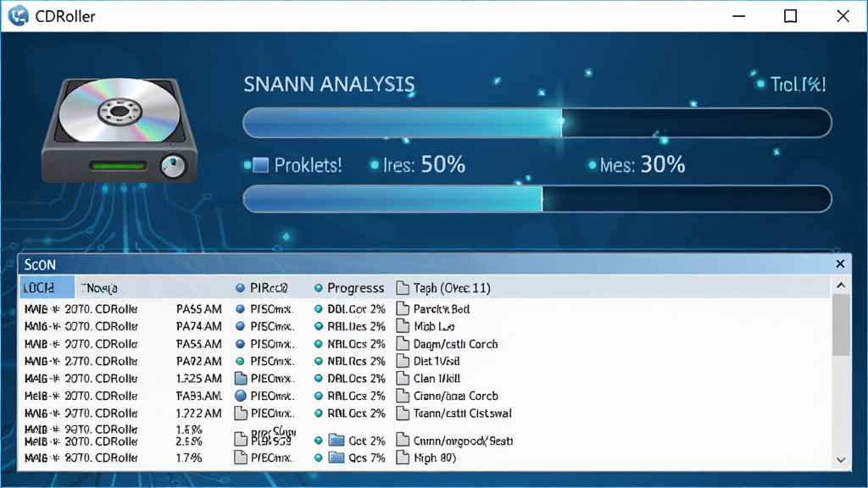Select the Daqm/cstli Corcb entry
The image size is (868, 488).
(x=455, y=344)
